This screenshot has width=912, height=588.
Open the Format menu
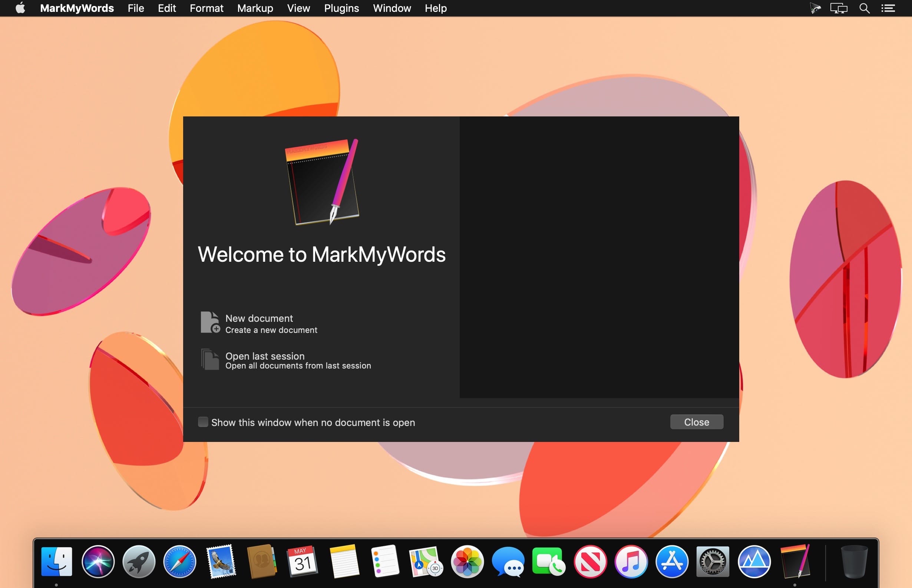[206, 9]
